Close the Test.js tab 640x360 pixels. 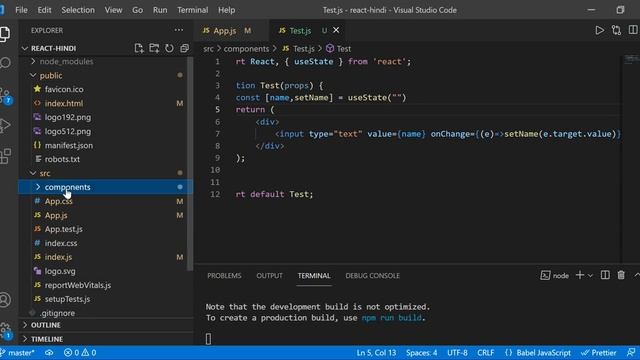[x=336, y=30]
